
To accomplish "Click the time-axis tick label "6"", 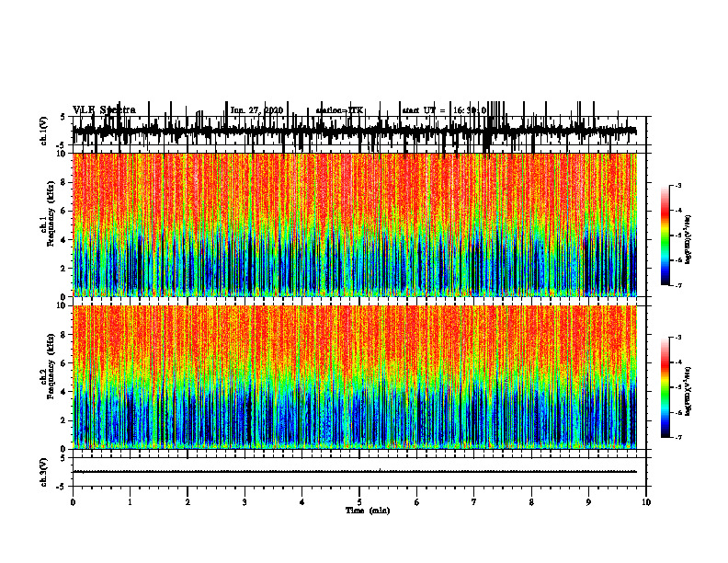I will pyautogui.click(x=417, y=502).
